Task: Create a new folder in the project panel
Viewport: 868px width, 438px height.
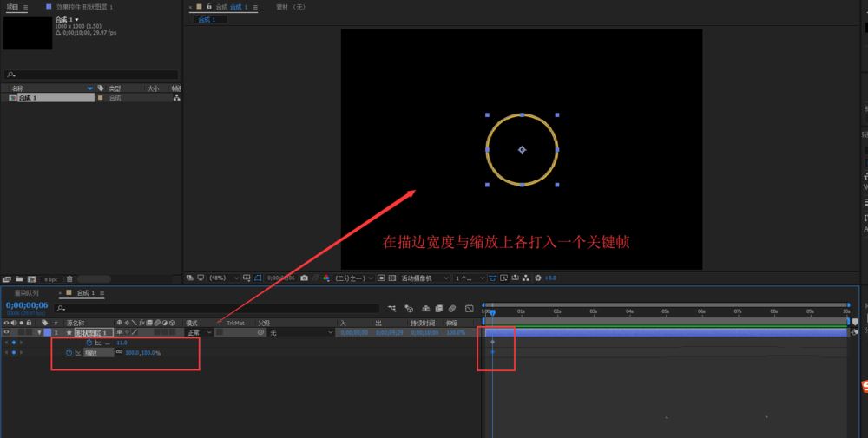Action: click(19, 279)
